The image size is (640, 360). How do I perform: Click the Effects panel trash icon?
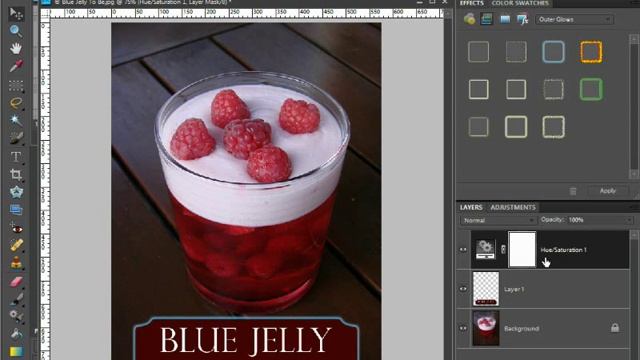tap(573, 191)
